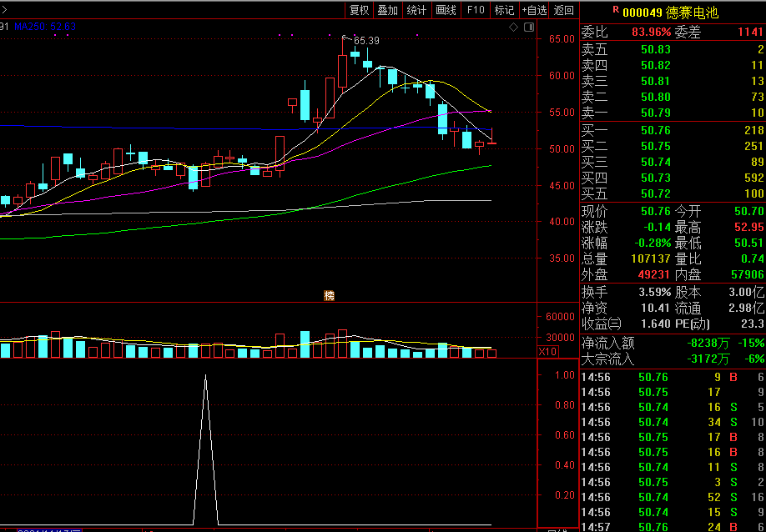Toggle the side panel icon beside the diamond
This screenshot has height=532, width=766.
coord(528,28)
